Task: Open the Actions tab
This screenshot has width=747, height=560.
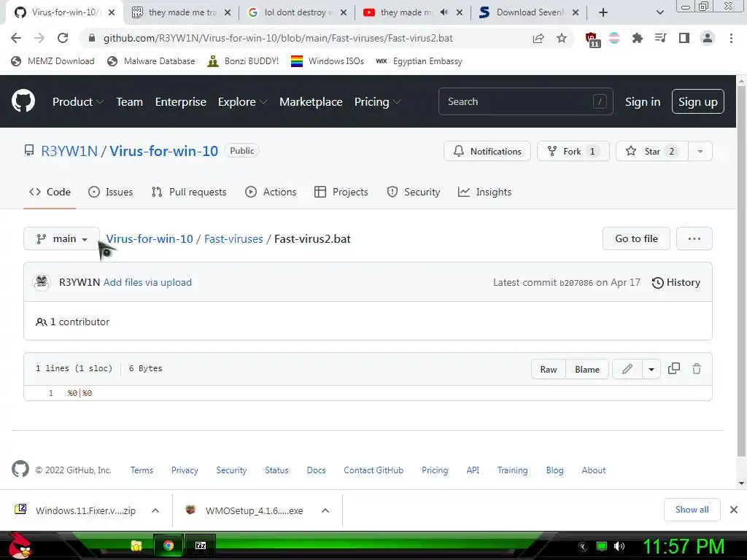Action: (271, 192)
